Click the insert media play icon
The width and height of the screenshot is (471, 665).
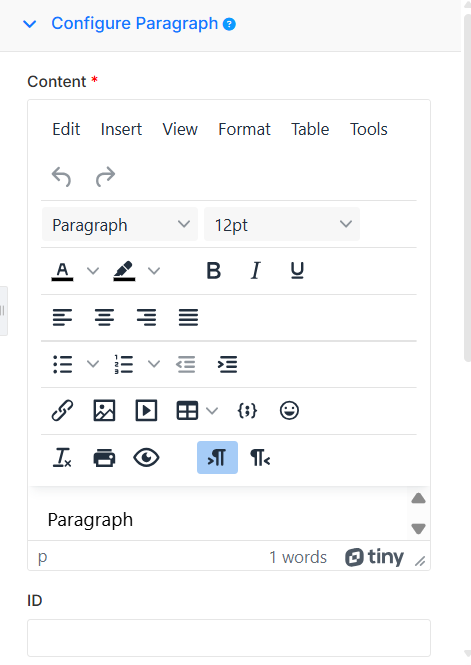[146, 411]
